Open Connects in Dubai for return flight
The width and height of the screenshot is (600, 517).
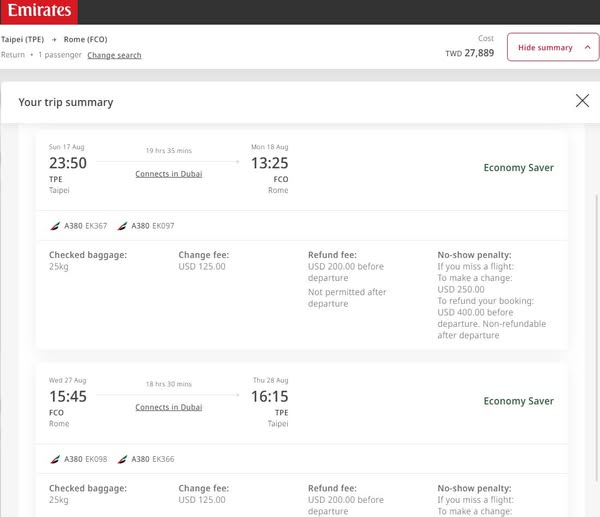click(x=169, y=407)
